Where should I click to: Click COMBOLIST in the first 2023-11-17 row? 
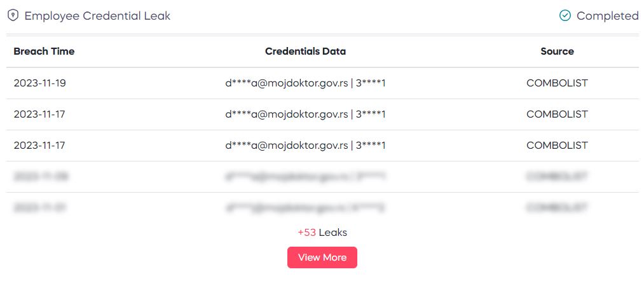click(x=557, y=114)
